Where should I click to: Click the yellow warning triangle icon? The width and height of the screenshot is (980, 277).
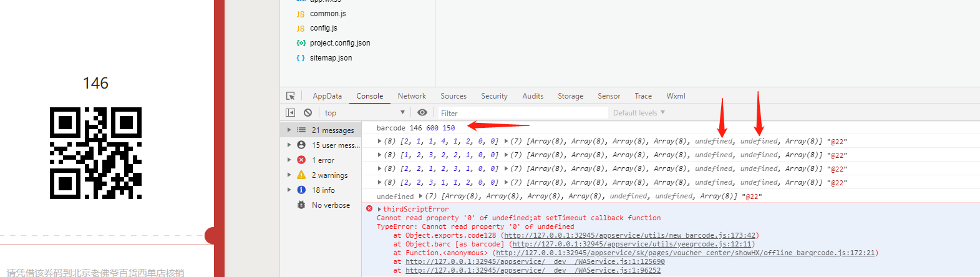301,175
